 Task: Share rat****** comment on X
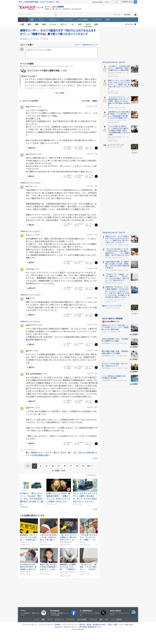coord(96,444)
